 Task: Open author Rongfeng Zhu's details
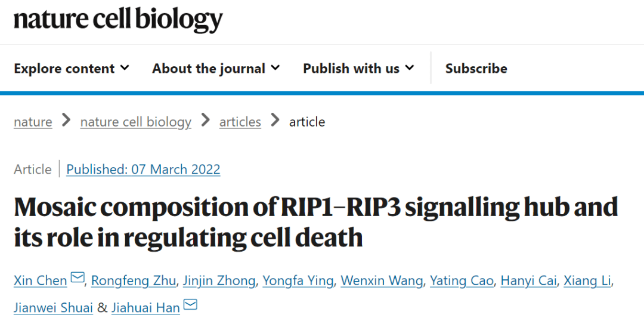point(134,280)
